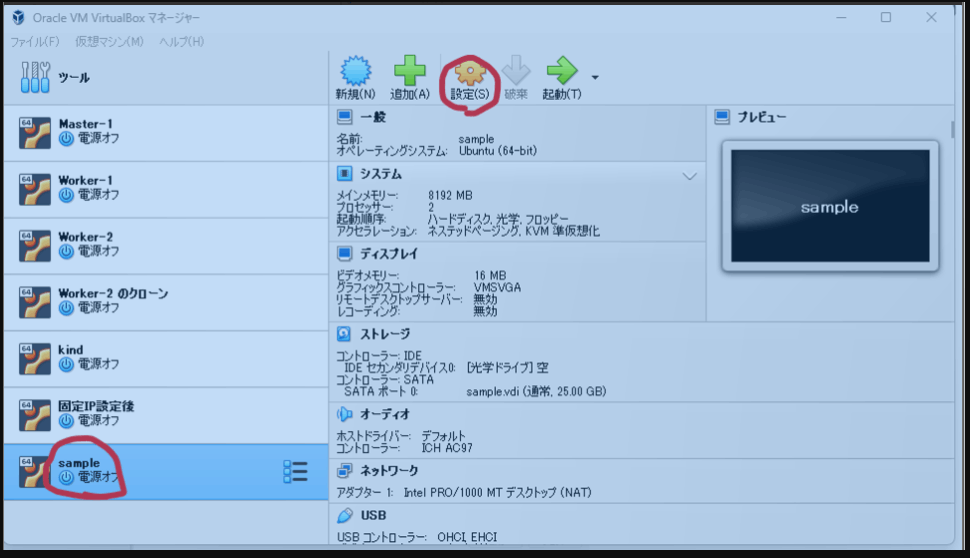Click the Master-1 power-off status icon
Image resolution: width=970 pixels, height=558 pixels.
pyautogui.click(x=66, y=139)
